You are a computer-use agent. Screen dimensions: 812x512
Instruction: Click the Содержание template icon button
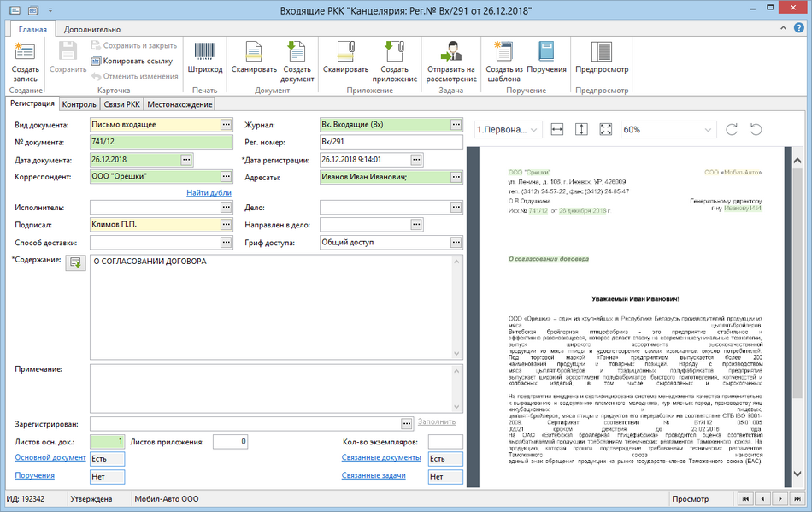pos(75,262)
